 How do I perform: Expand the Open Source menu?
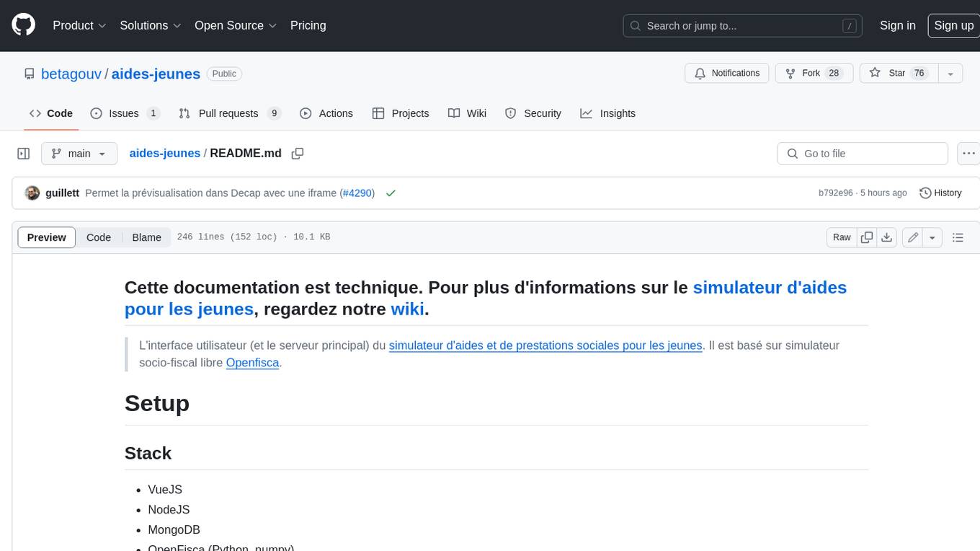[236, 25]
